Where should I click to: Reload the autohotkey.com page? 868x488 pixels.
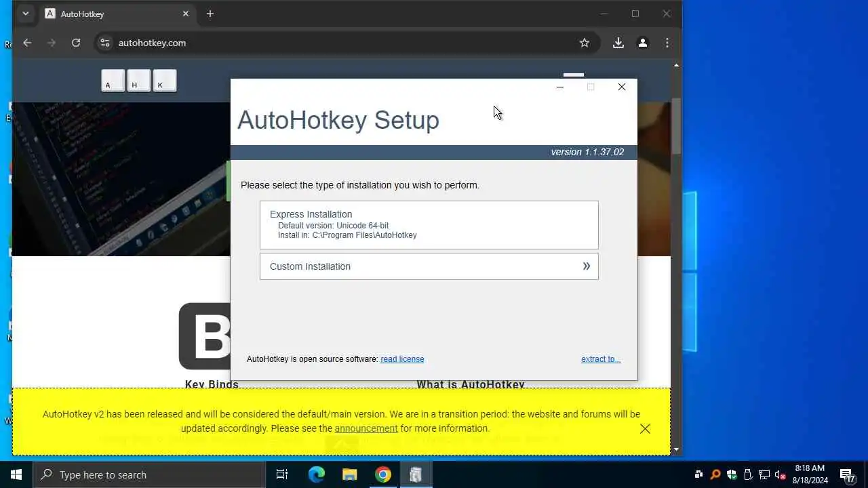76,43
